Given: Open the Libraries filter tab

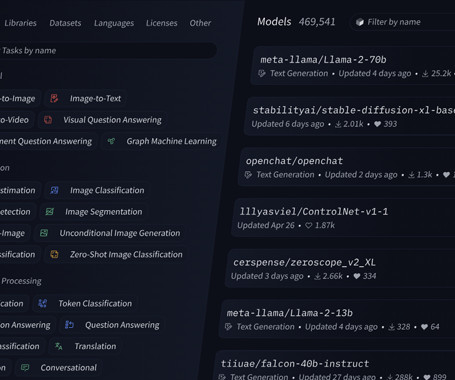Looking at the screenshot, I should 20,23.
